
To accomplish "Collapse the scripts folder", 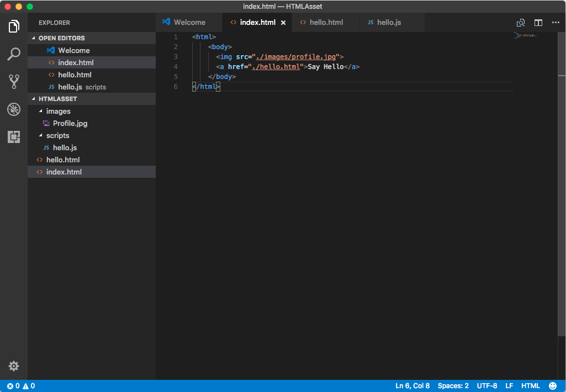I will tap(41, 135).
